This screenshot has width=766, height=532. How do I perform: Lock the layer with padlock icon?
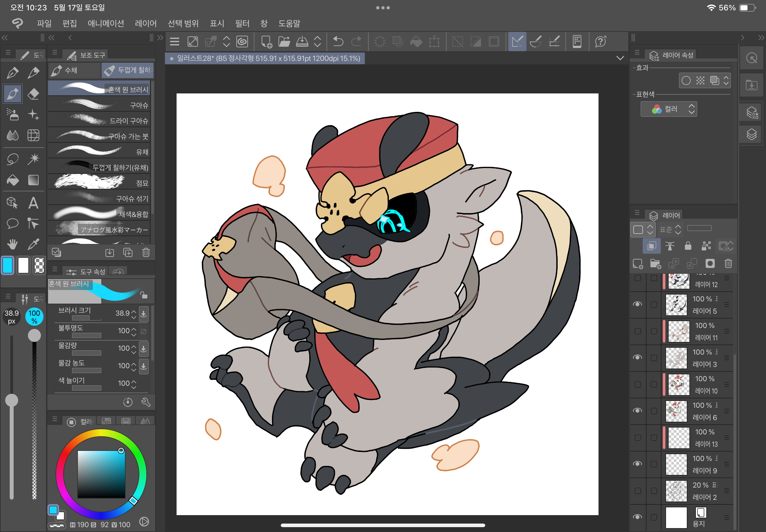(x=688, y=246)
